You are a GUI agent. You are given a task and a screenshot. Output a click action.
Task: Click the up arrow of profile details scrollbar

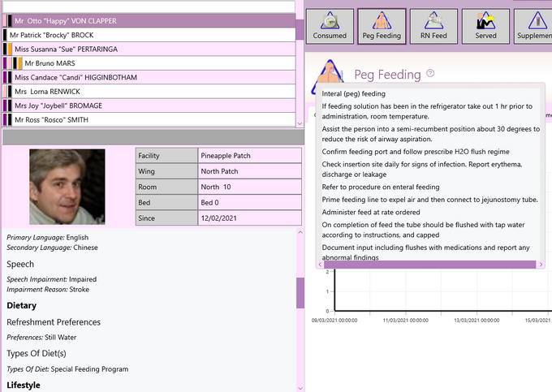tap(300, 233)
